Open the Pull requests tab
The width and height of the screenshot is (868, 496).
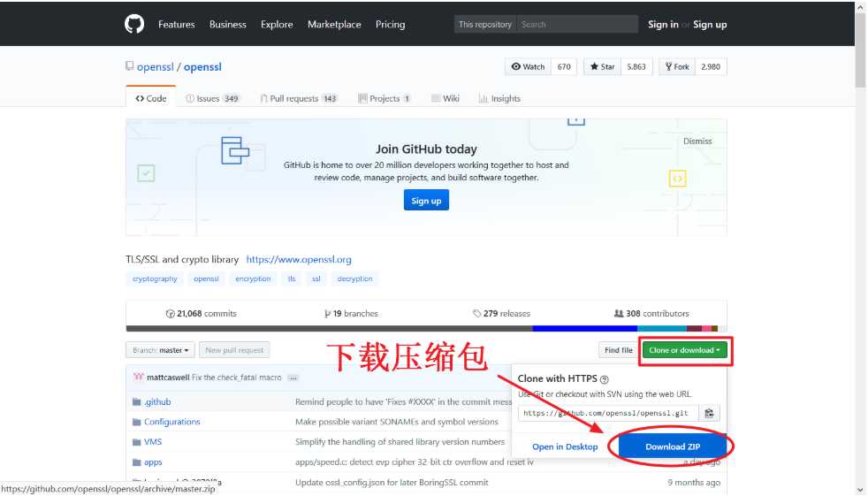click(x=299, y=98)
